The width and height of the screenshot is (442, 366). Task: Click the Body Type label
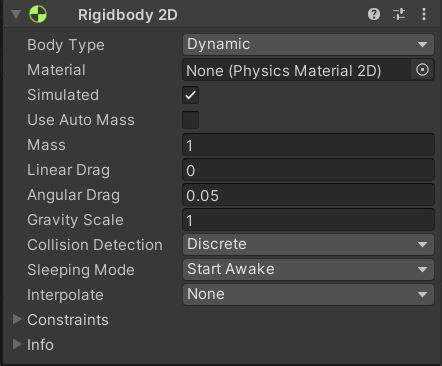click(x=66, y=45)
